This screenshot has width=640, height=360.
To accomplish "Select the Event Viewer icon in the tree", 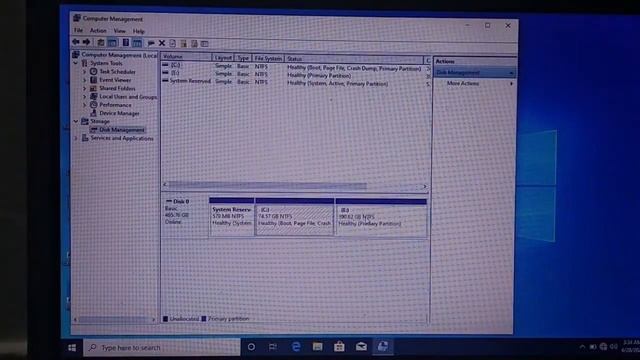I will pyautogui.click(x=93, y=80).
